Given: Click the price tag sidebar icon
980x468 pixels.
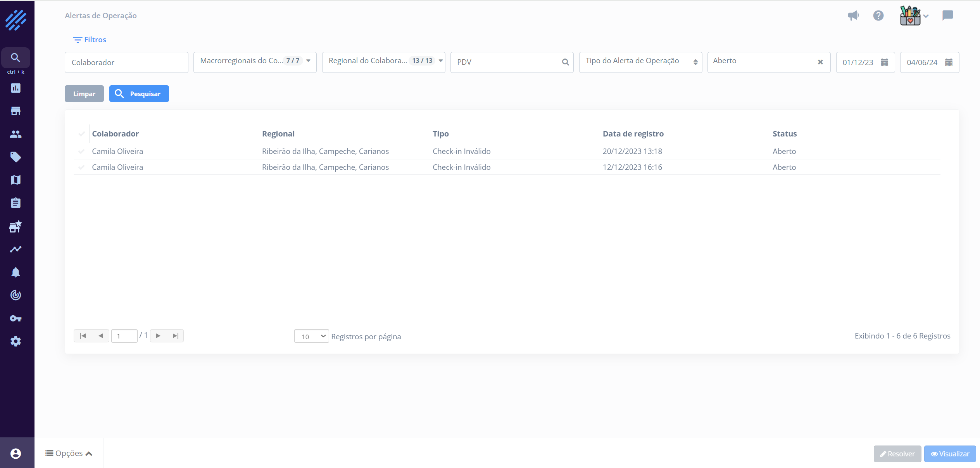Looking at the screenshot, I should 16,157.
